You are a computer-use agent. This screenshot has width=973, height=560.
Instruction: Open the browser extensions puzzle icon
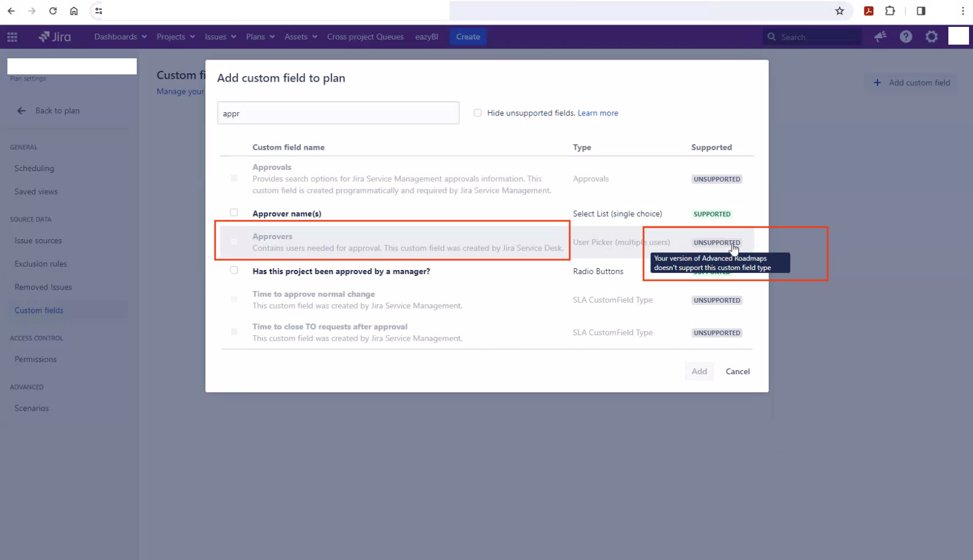890,11
